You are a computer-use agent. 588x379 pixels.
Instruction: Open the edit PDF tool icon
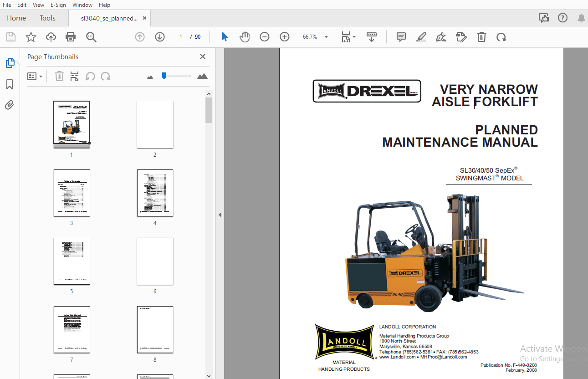pos(461,37)
